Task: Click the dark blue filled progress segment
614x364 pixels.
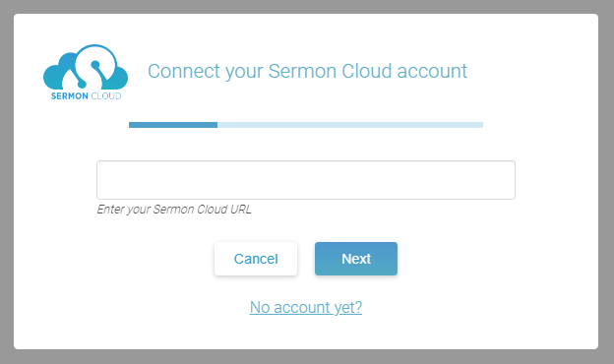Action: tap(173, 125)
